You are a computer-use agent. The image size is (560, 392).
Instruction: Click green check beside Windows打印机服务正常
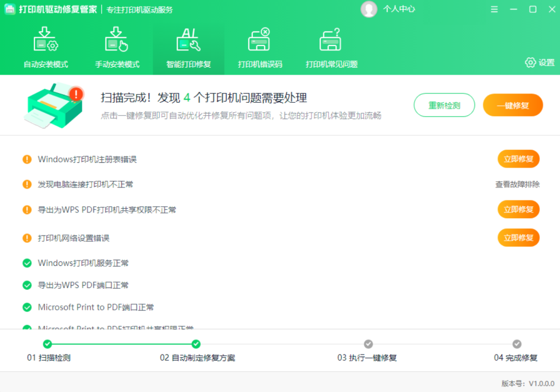click(27, 263)
